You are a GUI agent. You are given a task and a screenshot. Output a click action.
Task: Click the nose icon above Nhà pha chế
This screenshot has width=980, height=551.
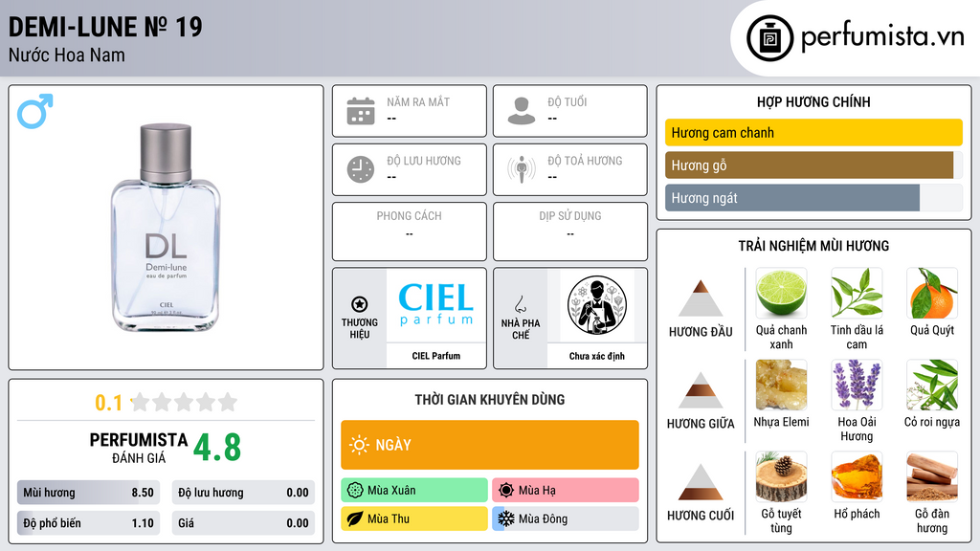[x=520, y=304]
